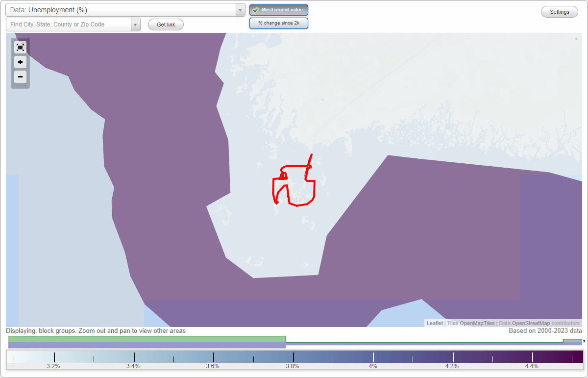Open the location search dropdown arrow

click(x=135, y=25)
